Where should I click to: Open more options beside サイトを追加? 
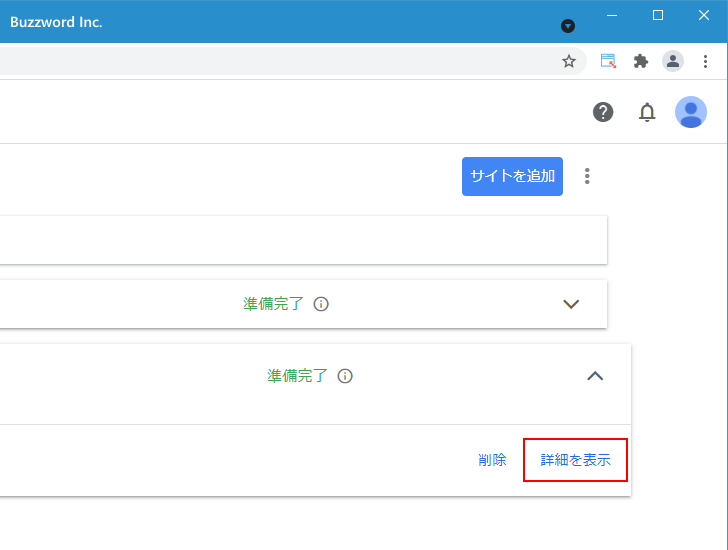pos(587,176)
